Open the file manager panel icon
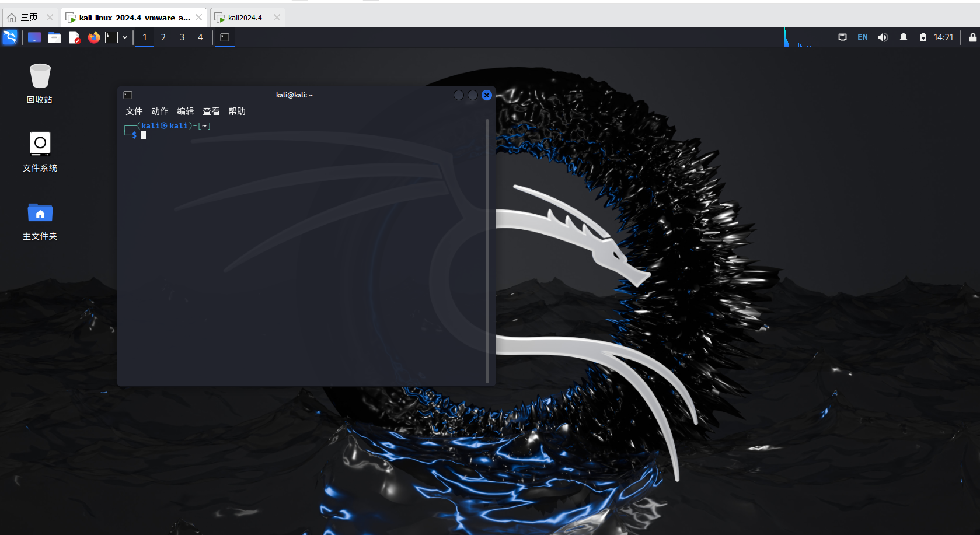Viewport: 980px width, 535px height. pyautogui.click(x=54, y=37)
